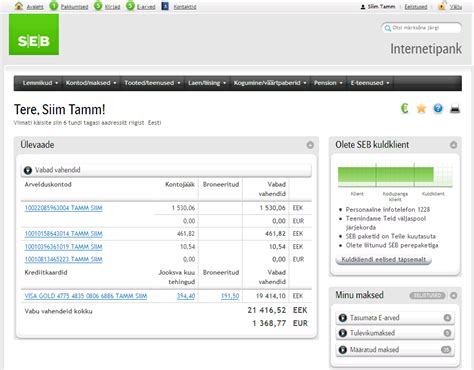474x370 pixels.
Task: Expand the Määratud maksed row
Action: [x=343, y=350]
